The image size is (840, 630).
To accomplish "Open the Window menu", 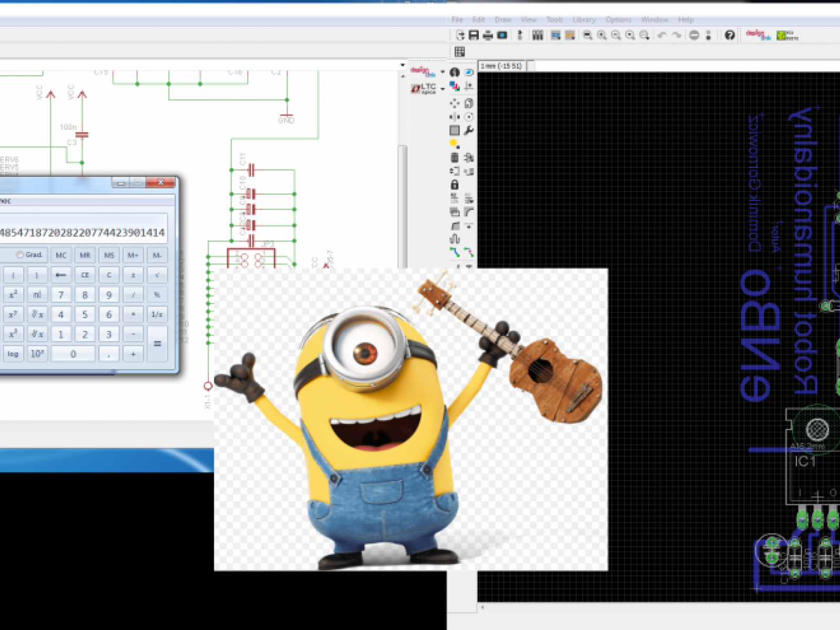I will pos(655,19).
